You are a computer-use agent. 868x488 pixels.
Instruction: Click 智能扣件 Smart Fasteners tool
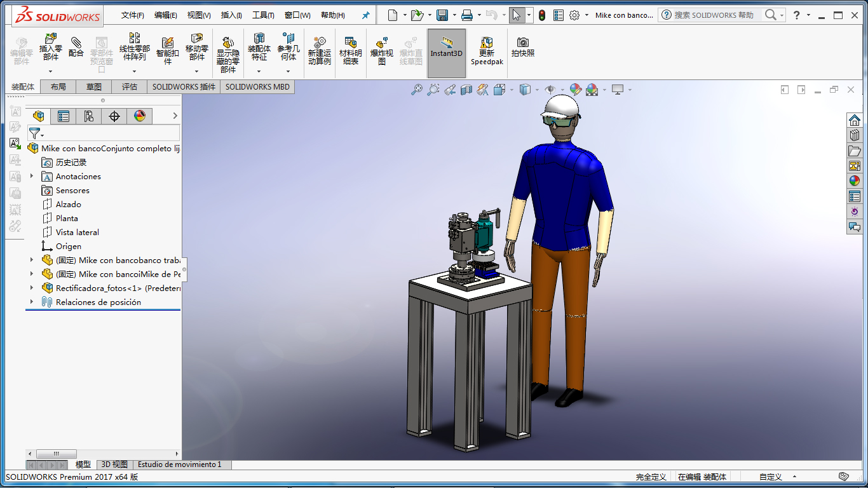pyautogui.click(x=168, y=51)
